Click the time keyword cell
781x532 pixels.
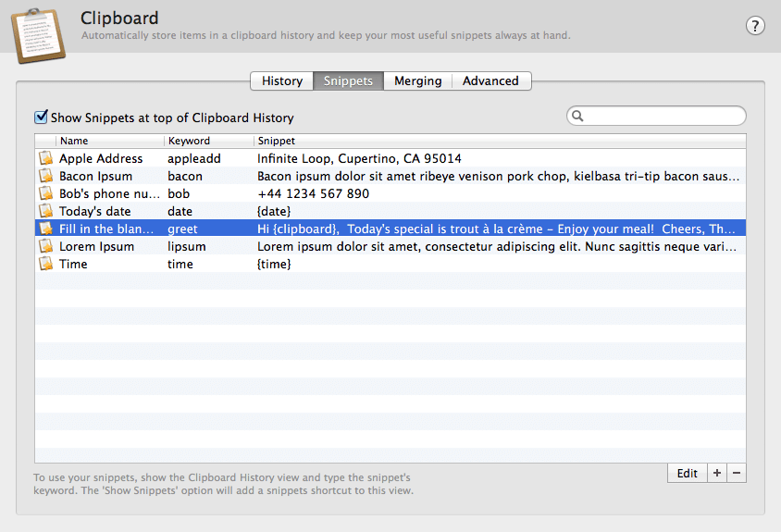(x=180, y=264)
